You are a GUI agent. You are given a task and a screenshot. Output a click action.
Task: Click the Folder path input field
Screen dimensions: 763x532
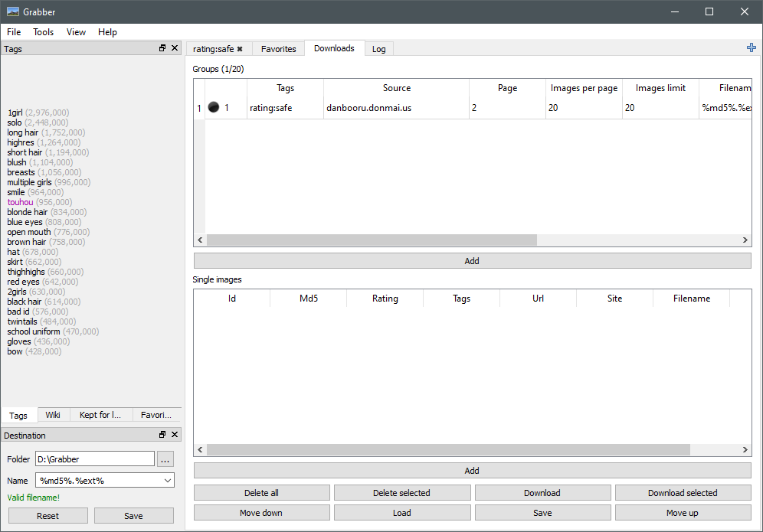(95, 459)
